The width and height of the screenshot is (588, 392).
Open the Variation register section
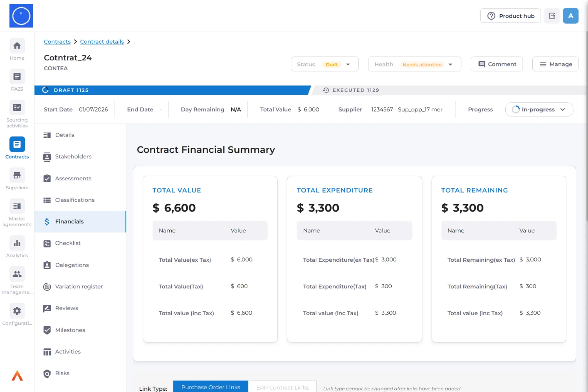tap(80, 287)
